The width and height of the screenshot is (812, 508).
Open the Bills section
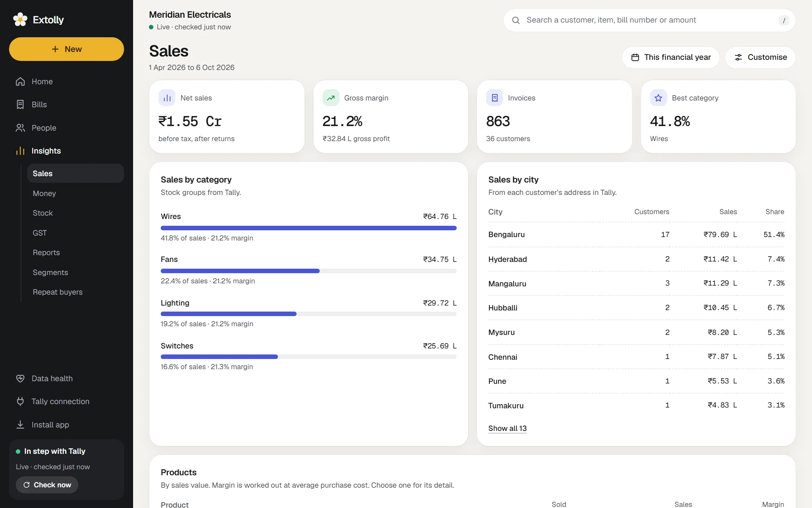pyautogui.click(x=67, y=105)
